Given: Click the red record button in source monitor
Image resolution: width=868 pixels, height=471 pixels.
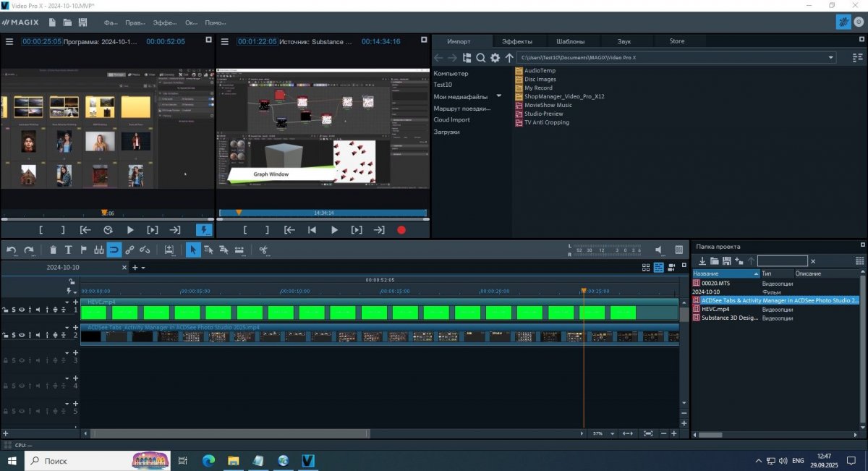Looking at the screenshot, I should point(401,230).
